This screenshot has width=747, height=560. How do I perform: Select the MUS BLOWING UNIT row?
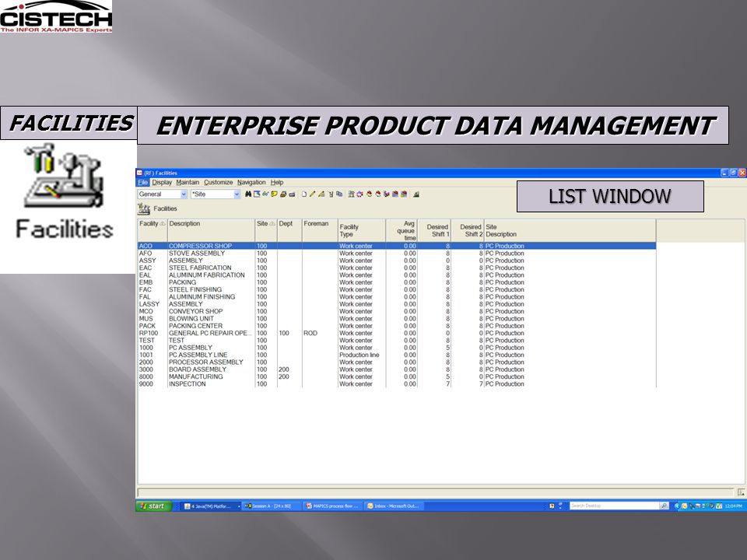click(397, 319)
